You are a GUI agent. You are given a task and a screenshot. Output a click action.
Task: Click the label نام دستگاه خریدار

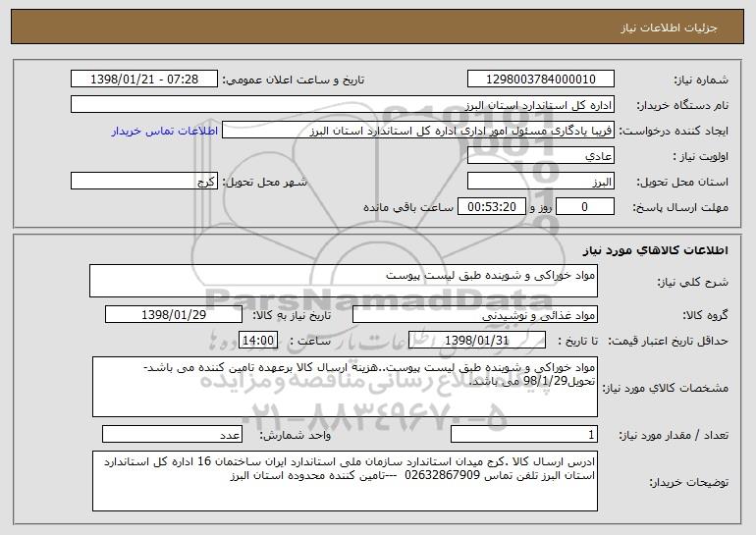pos(682,106)
